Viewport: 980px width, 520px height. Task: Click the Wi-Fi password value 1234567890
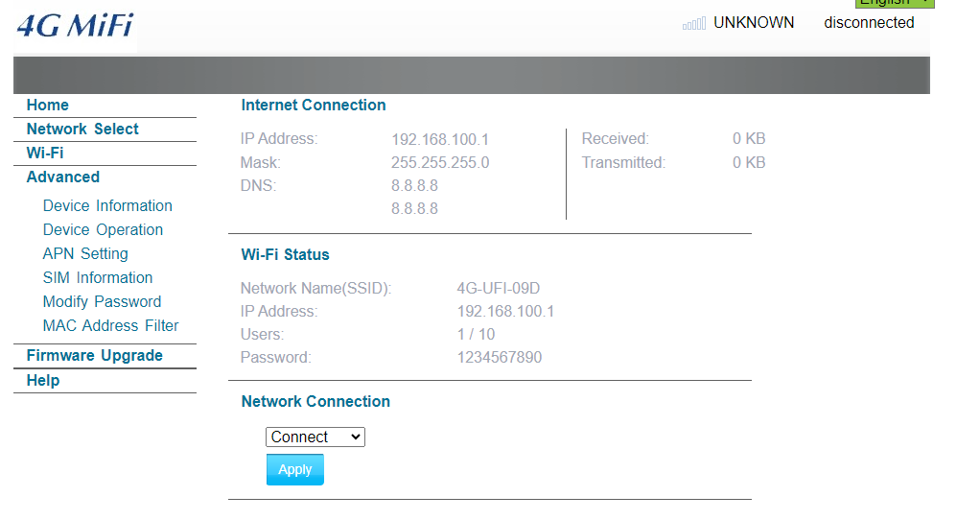pyautogui.click(x=500, y=358)
